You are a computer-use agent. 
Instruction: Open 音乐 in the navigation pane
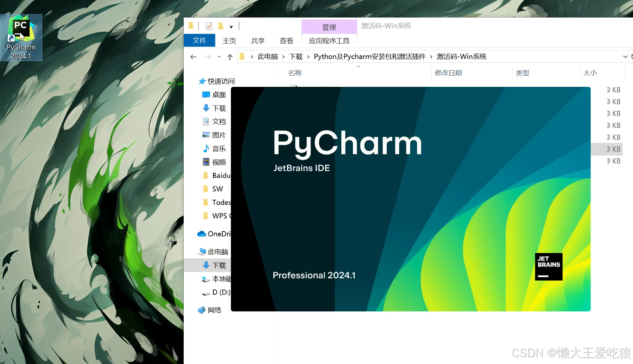coord(214,148)
